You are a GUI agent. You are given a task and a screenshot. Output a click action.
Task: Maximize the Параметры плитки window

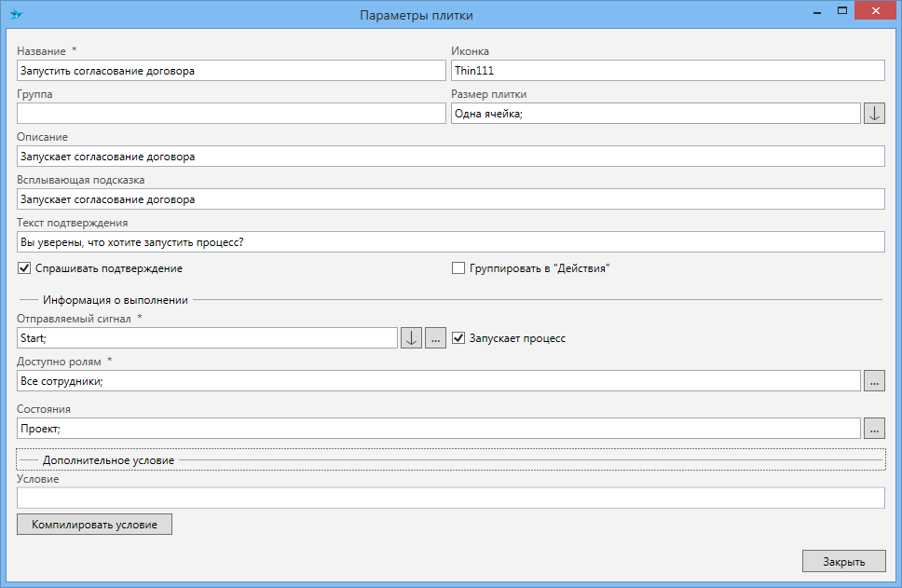[x=842, y=12]
